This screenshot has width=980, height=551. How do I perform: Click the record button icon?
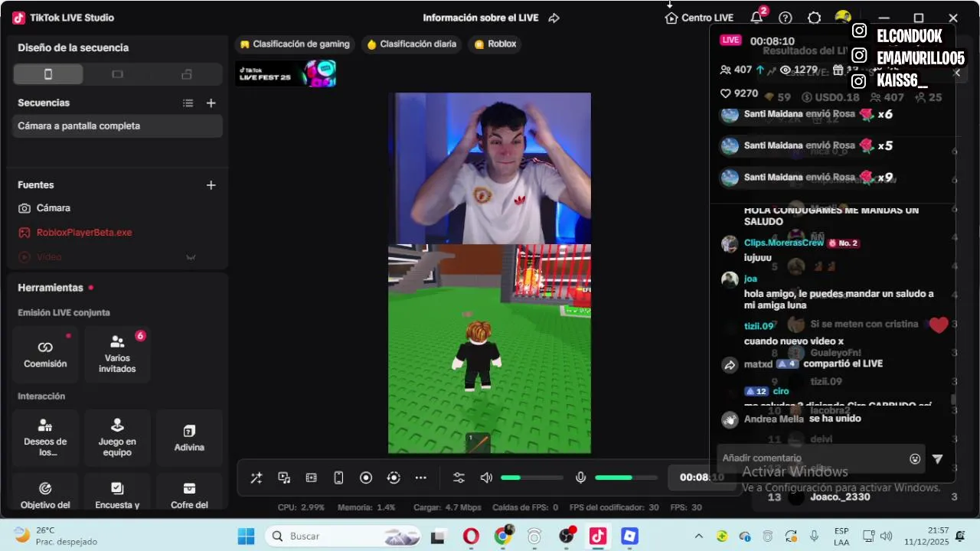point(366,478)
